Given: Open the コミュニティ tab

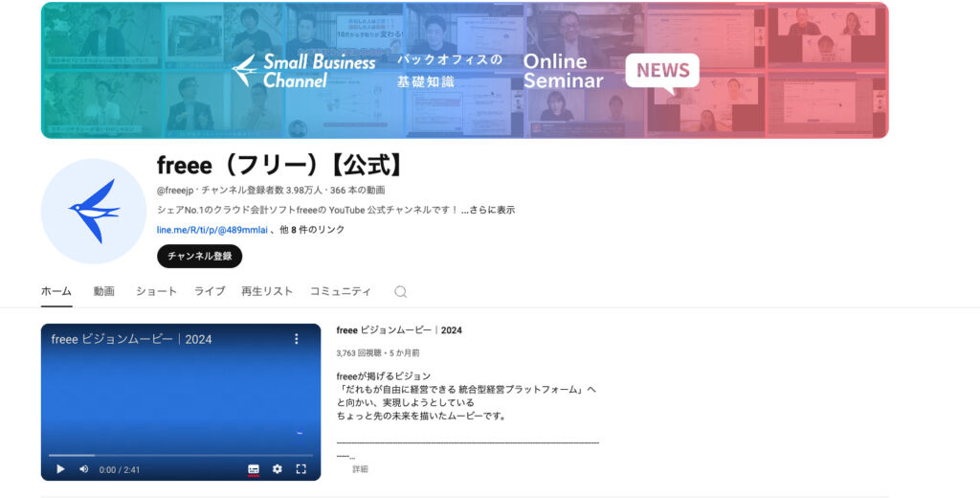Looking at the screenshot, I should [x=341, y=291].
